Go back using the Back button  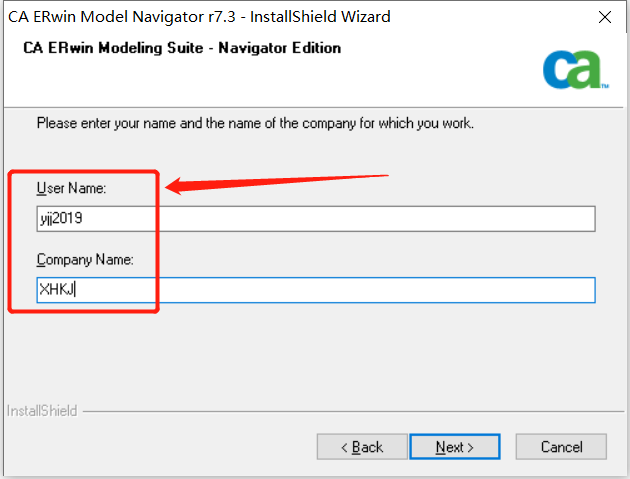click(362, 446)
